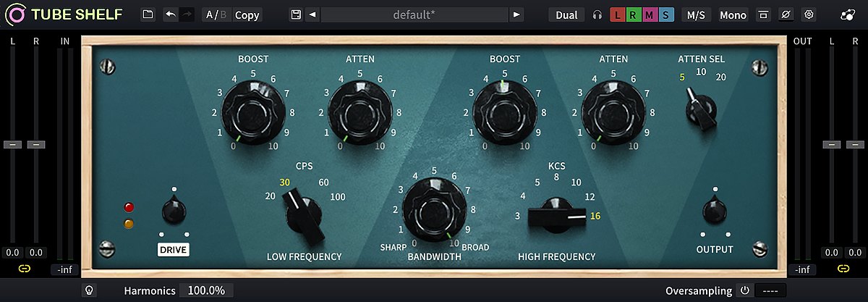The image size is (868, 302).
Task: Click the Harmonics 100.0% value field
Action: coord(206,290)
